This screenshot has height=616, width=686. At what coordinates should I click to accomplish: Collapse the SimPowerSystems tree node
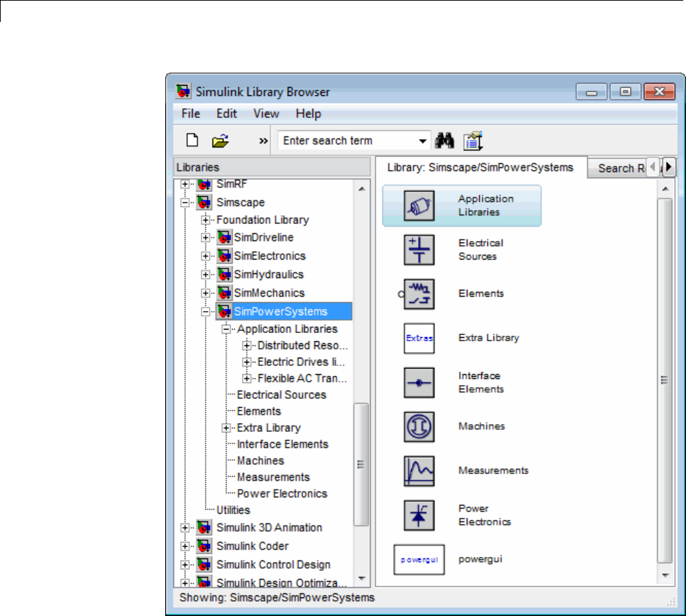(205, 312)
